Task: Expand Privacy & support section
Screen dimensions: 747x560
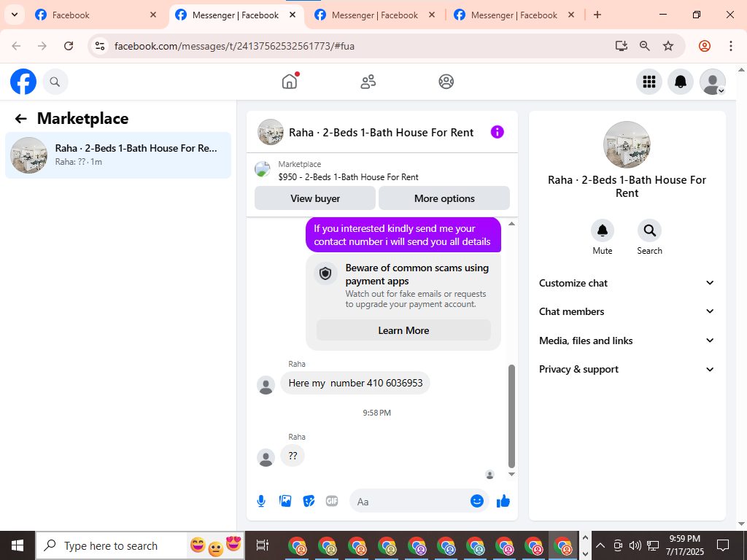Action: (627, 369)
